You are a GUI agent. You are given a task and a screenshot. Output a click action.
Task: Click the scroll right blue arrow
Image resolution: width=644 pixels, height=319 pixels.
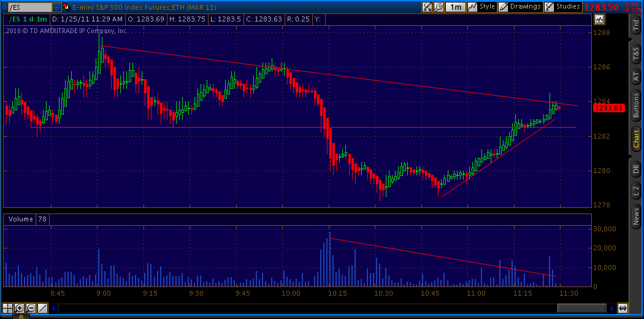(612, 308)
